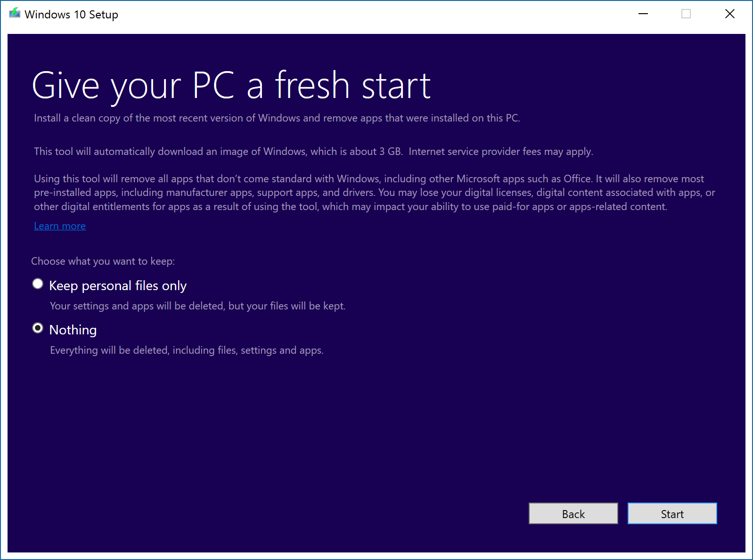
Task: Choose the 'Nothing' radio button
Action: tap(38, 328)
